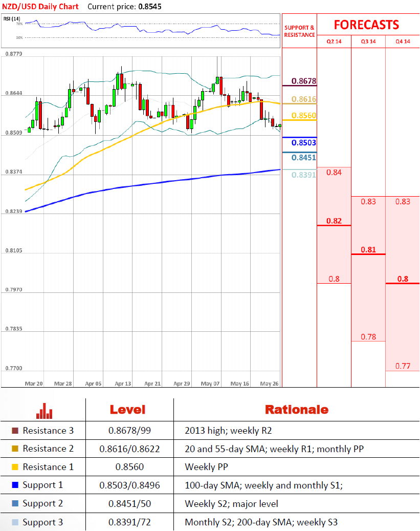The height and width of the screenshot is (531, 420).
Task: Click the level cell 0.8503/0.8496
Action: click(129, 485)
